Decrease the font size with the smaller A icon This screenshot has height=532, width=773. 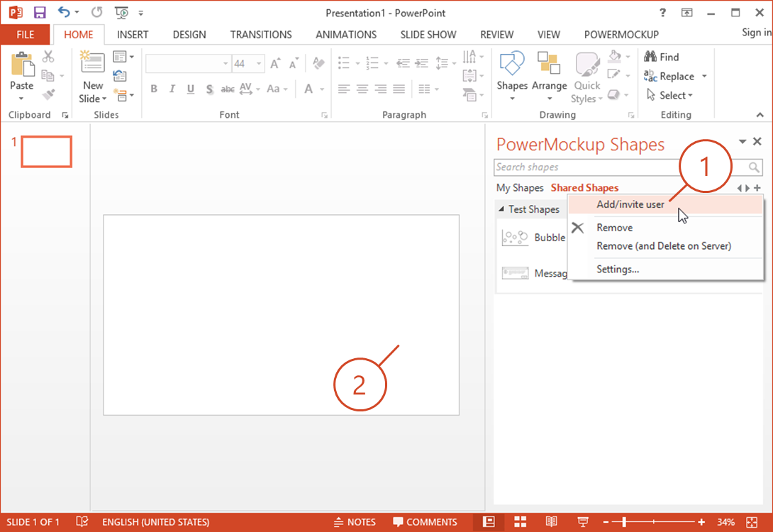click(x=294, y=63)
